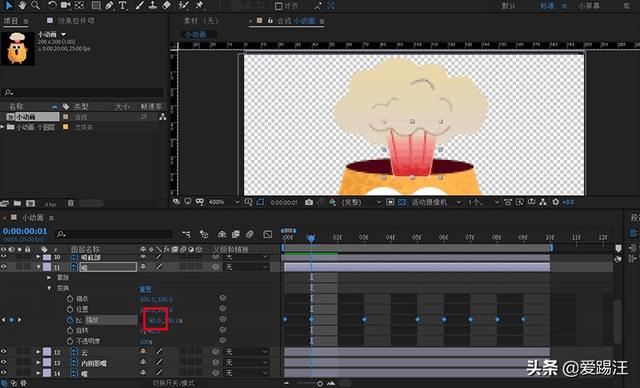Click the blue reset link for Transform
640x388 pixels.
145,288
